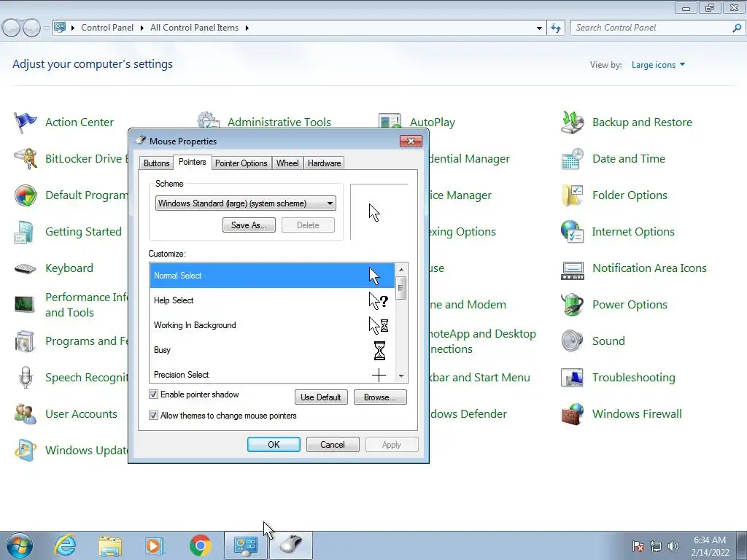Open the User Accounts icon
Screen dimensions: 747x560
point(26,414)
